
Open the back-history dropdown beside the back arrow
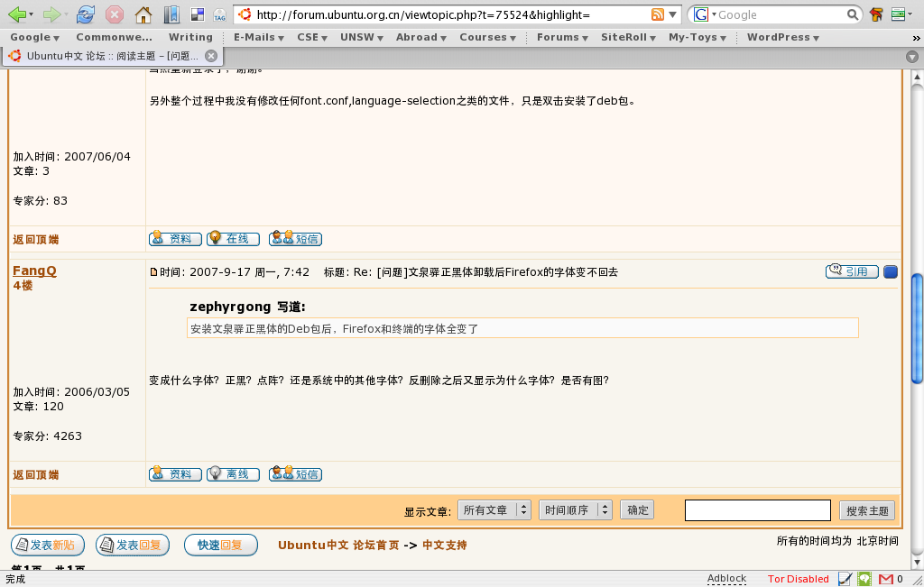pos(32,14)
